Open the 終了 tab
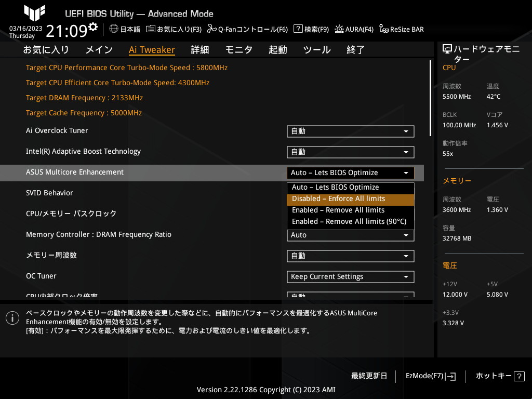532x399 pixels. pos(355,50)
